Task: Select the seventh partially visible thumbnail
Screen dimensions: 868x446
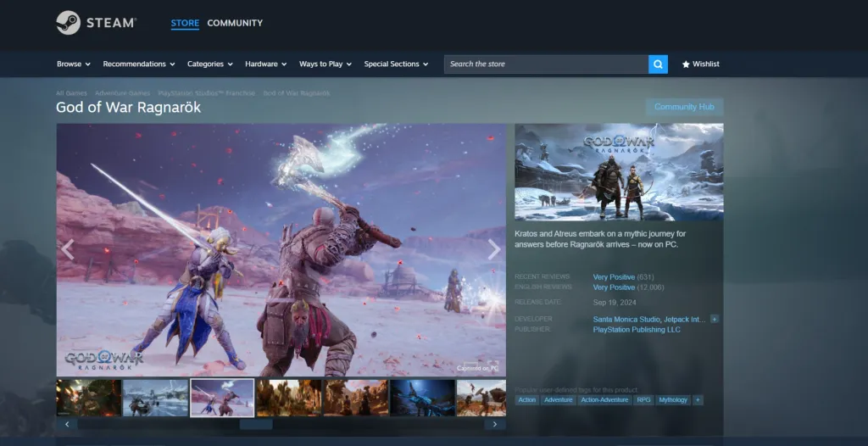Action: (481, 398)
